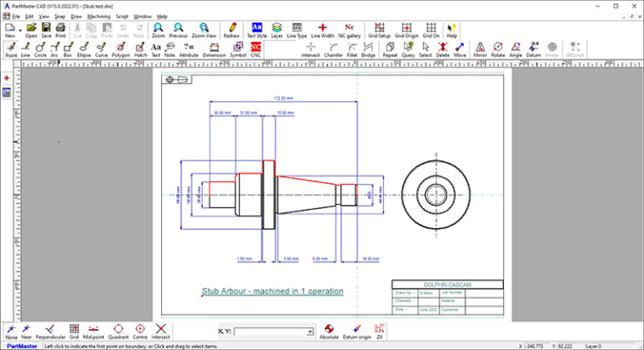The height and width of the screenshot is (350, 644).
Task: Enable Perpendicular snap mode
Action: (x=50, y=332)
